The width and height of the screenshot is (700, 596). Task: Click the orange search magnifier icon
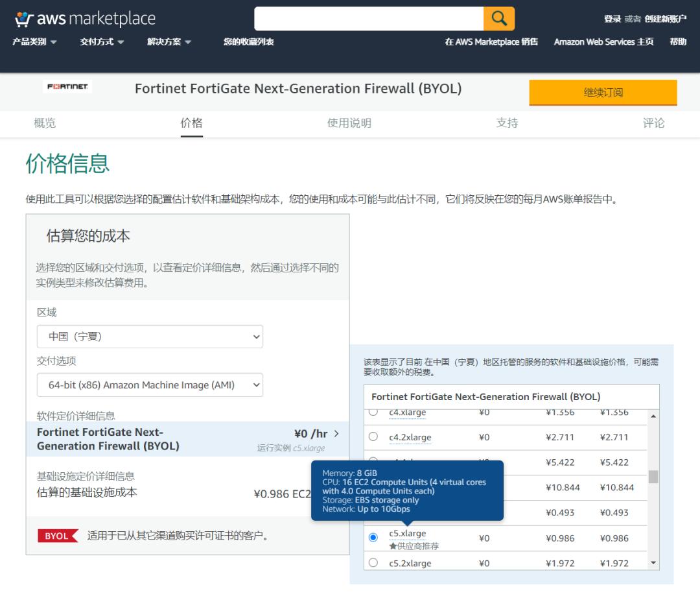pos(499,19)
